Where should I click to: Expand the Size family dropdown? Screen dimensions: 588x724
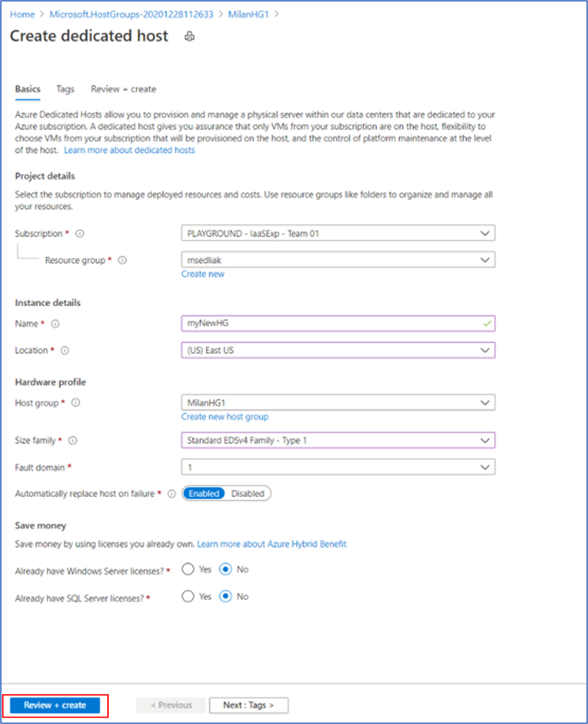(x=338, y=440)
